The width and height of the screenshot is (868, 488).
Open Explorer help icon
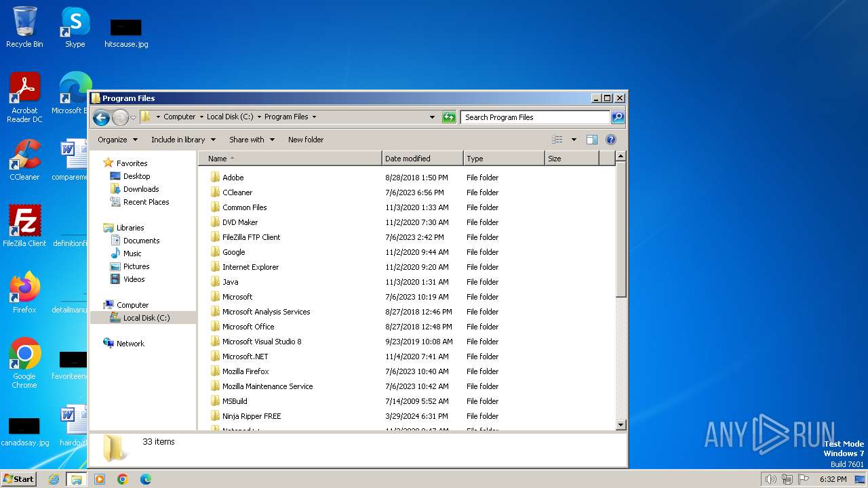(x=611, y=140)
